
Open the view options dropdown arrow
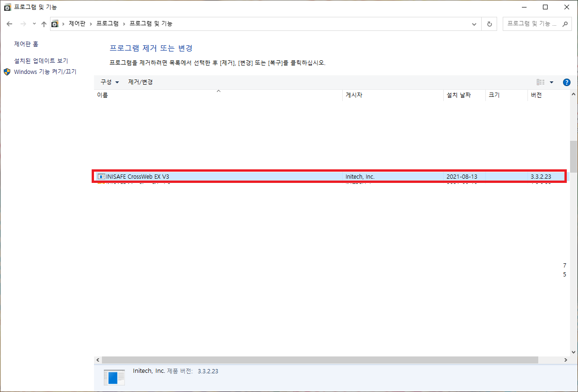551,82
